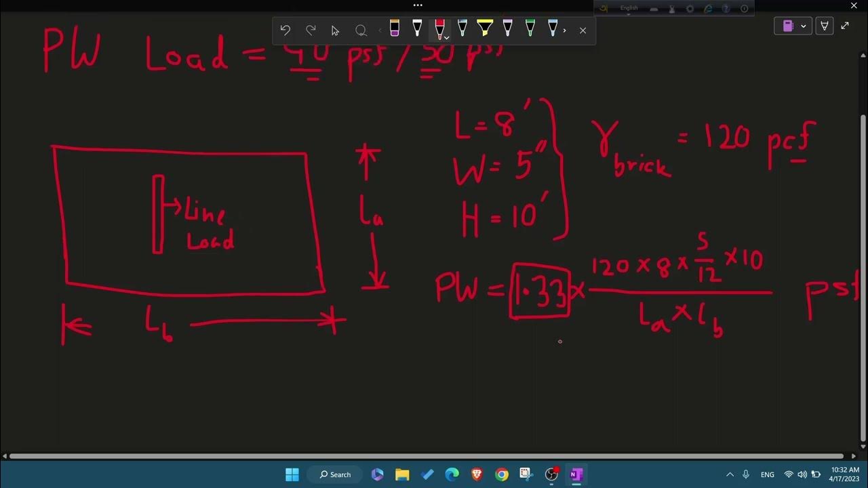Screen dimensions: 868x488
Task: Choose the Select objects pointer tool
Action: 335,30
